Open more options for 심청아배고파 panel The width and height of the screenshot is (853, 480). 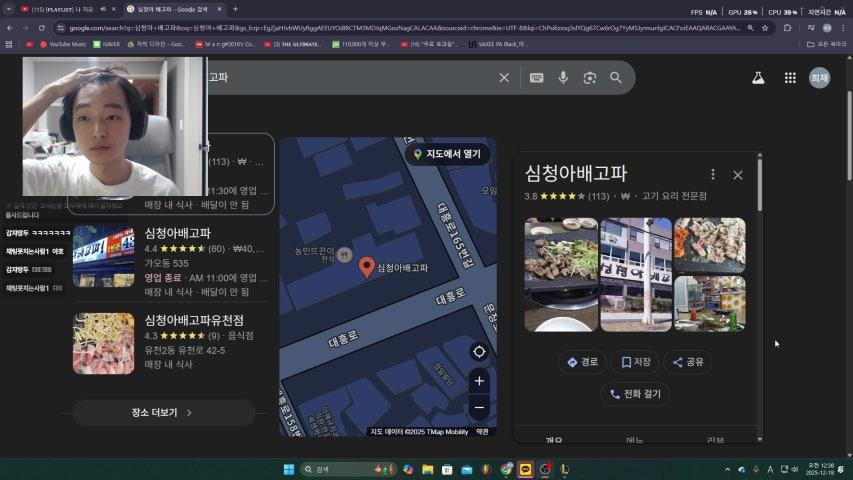click(713, 174)
